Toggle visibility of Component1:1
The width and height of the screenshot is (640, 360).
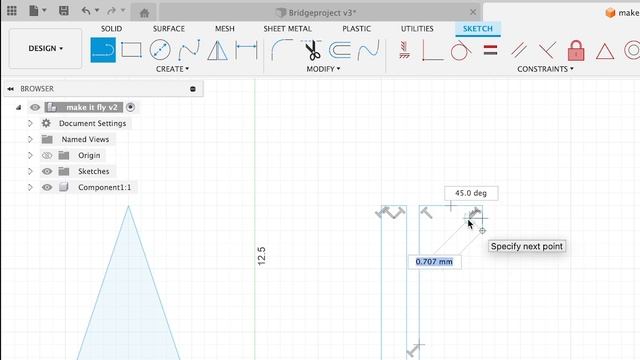pyautogui.click(x=47, y=187)
